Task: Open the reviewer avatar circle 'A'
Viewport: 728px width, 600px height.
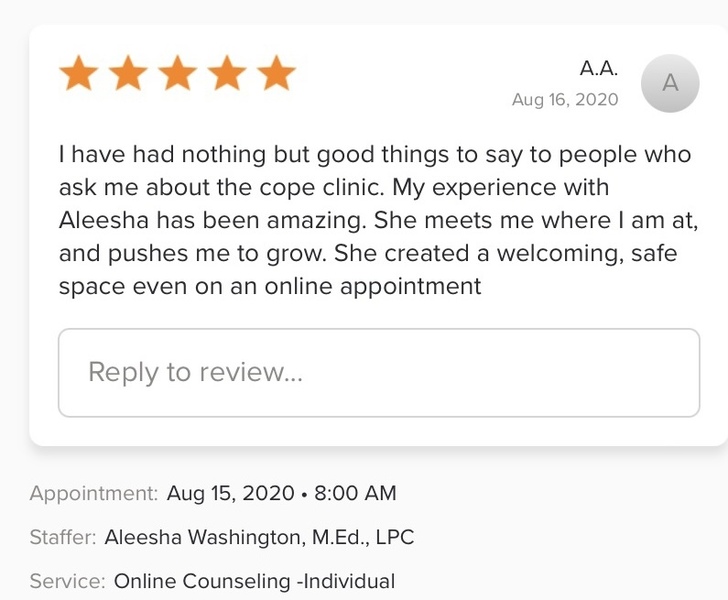Action: pyautogui.click(x=669, y=84)
